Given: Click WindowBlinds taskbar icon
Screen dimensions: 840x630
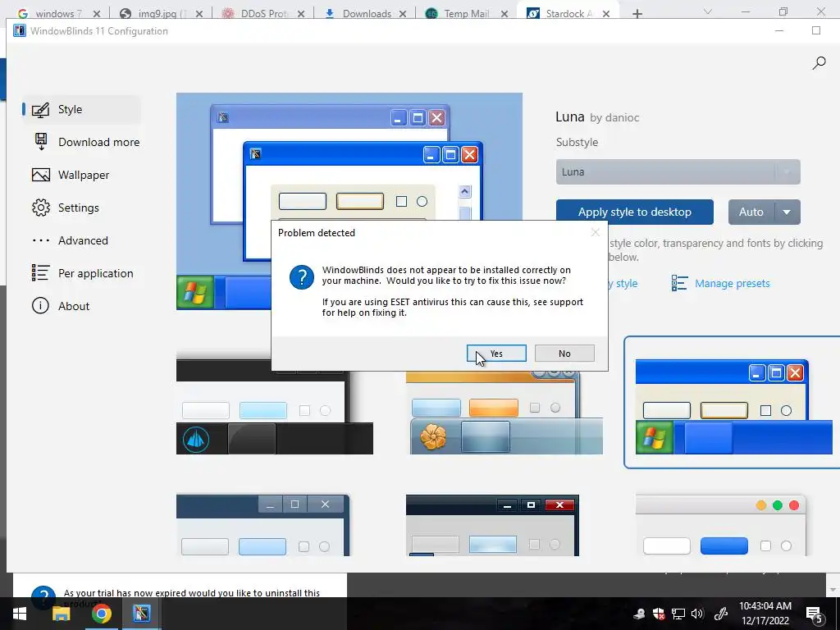Looking at the screenshot, I should tap(141, 614).
